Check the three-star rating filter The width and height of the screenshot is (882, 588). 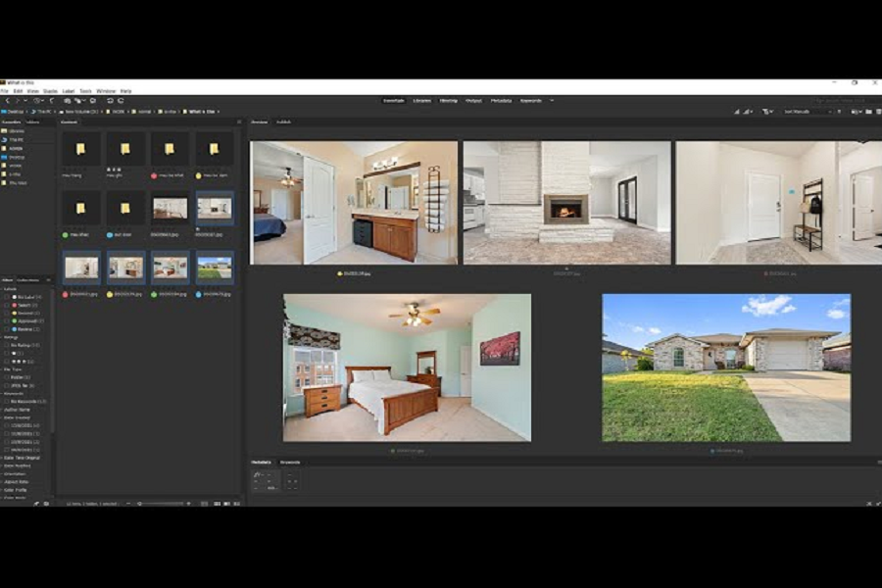point(7,362)
